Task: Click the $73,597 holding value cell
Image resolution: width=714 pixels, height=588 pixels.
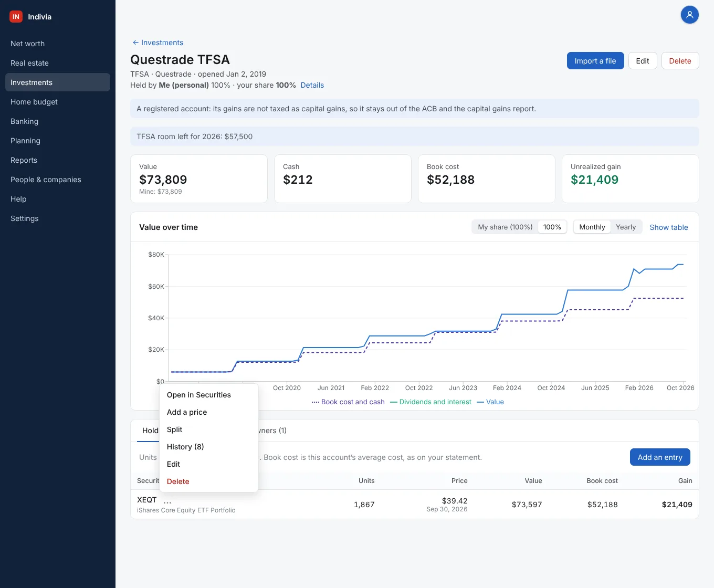Action: (527, 505)
